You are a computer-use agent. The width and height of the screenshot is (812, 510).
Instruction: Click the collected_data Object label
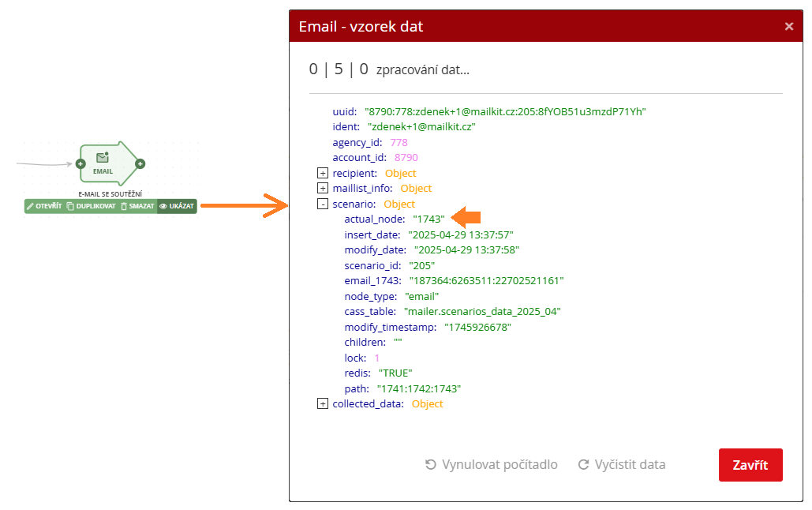point(427,403)
